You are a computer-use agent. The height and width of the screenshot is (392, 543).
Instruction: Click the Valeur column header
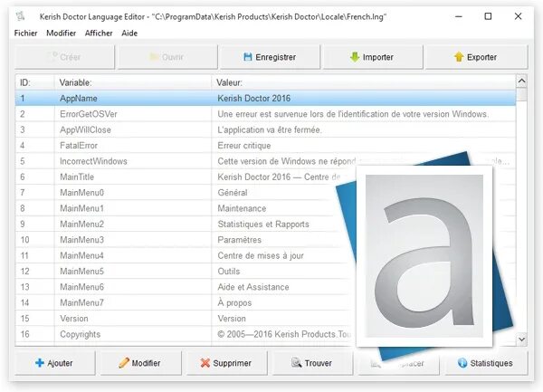pos(364,82)
